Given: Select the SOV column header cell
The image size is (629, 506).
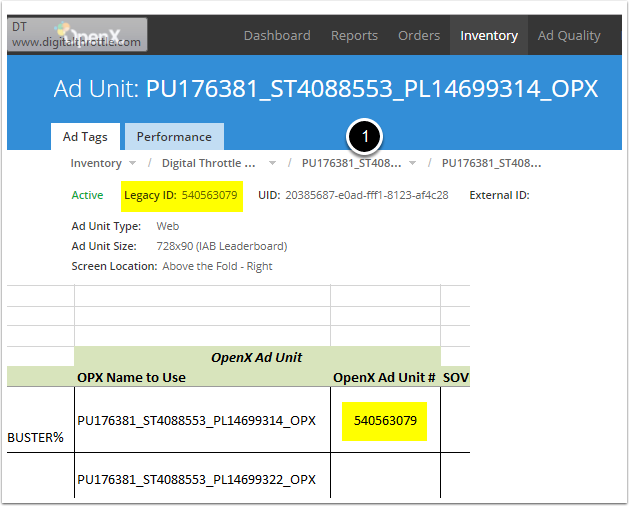Looking at the screenshot, I should (455, 377).
